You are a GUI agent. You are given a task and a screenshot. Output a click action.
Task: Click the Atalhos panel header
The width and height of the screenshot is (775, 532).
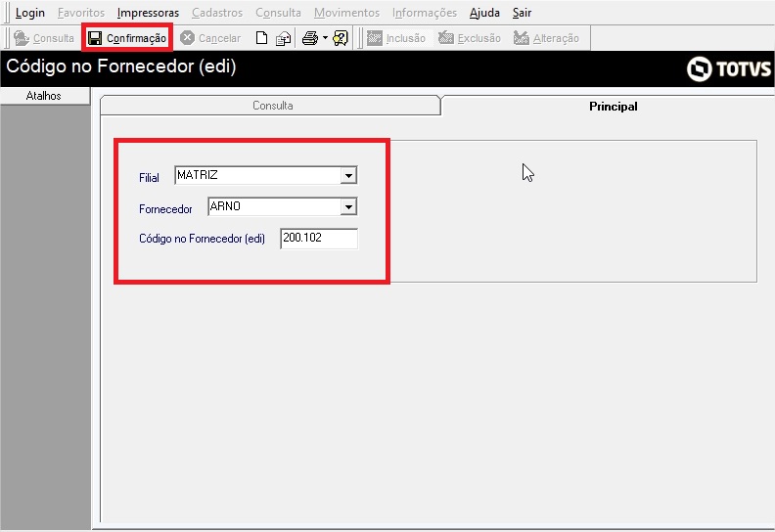tap(44, 96)
